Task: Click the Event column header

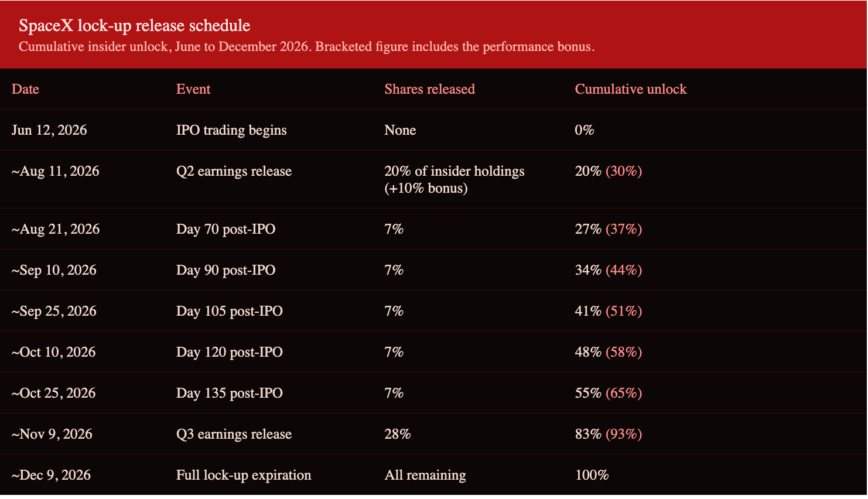Action: pyautogui.click(x=193, y=89)
